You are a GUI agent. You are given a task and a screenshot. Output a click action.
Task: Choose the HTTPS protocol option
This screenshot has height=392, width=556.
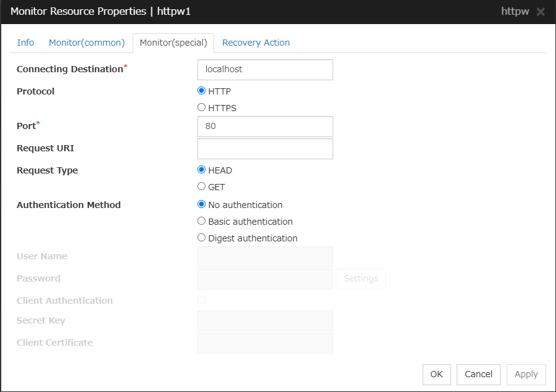pyautogui.click(x=201, y=107)
